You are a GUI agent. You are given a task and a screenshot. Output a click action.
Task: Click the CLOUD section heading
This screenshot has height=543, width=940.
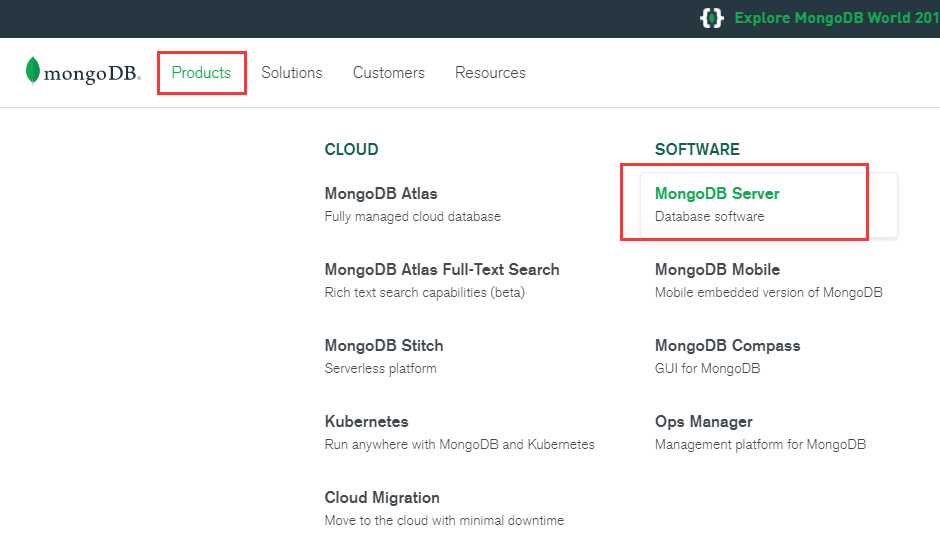tap(351, 149)
